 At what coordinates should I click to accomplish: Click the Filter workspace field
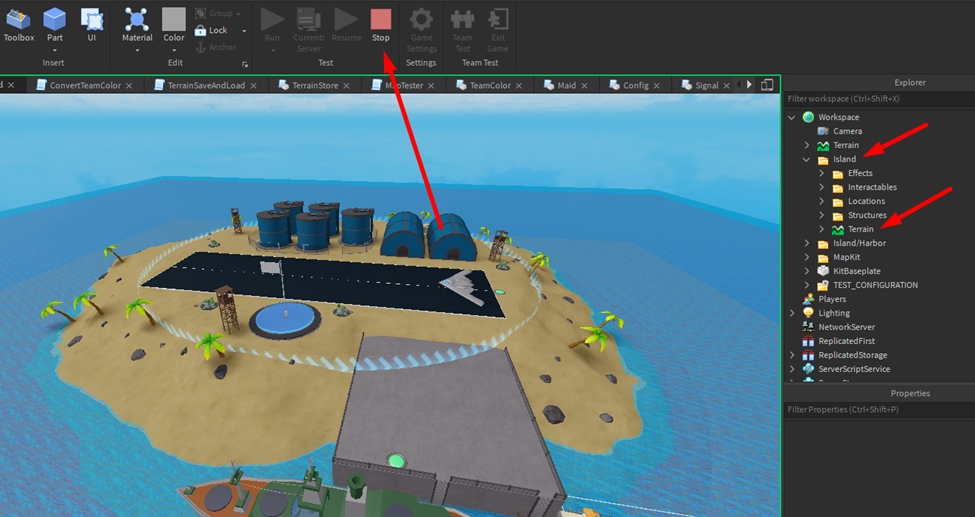tap(879, 98)
